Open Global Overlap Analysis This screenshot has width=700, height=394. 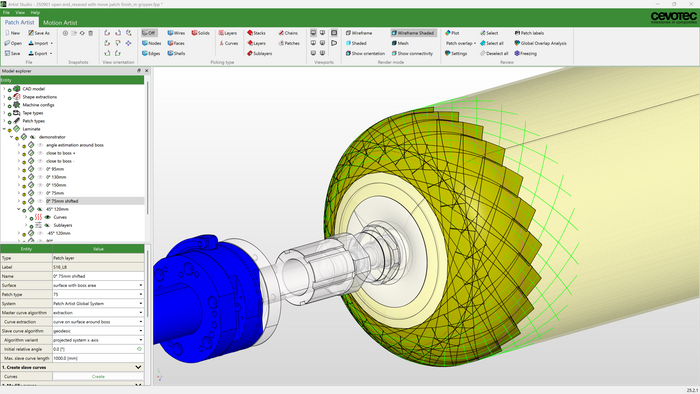(540, 43)
